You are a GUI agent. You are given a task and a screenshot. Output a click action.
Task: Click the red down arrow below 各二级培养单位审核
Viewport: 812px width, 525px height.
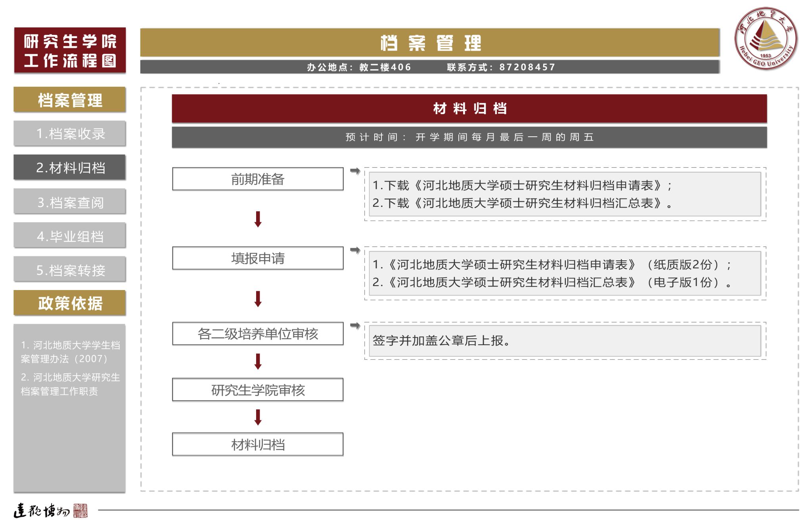[x=258, y=361]
